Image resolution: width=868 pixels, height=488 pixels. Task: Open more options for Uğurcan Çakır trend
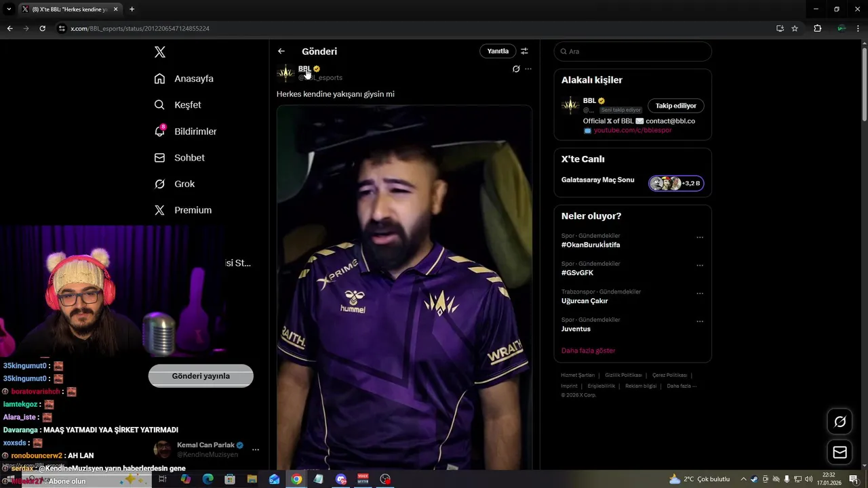pyautogui.click(x=700, y=293)
